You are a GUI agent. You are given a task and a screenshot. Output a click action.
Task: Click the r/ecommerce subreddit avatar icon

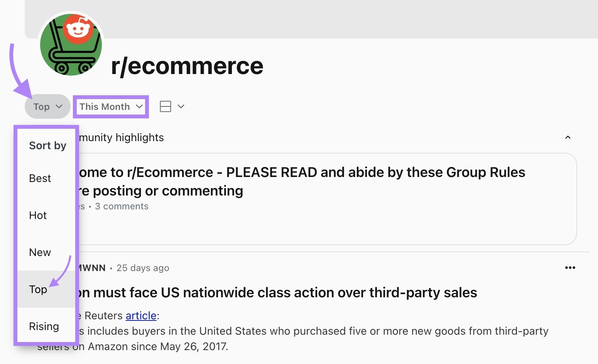(71, 44)
